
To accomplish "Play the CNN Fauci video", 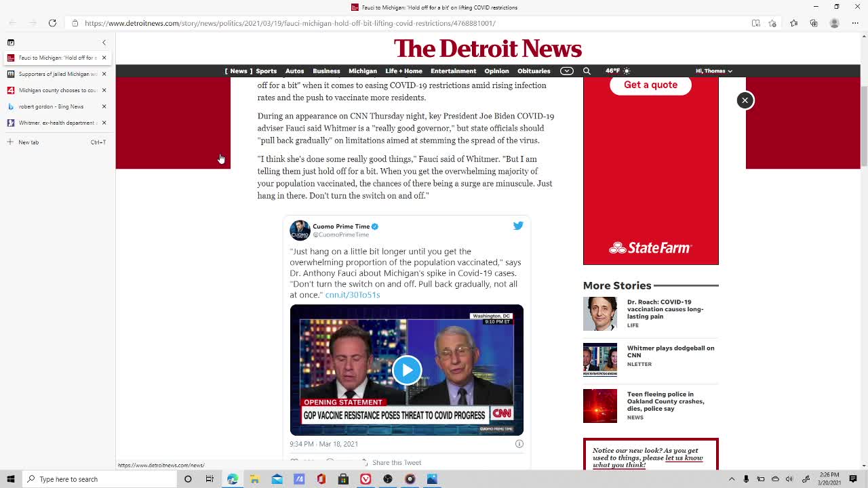I will click(406, 370).
